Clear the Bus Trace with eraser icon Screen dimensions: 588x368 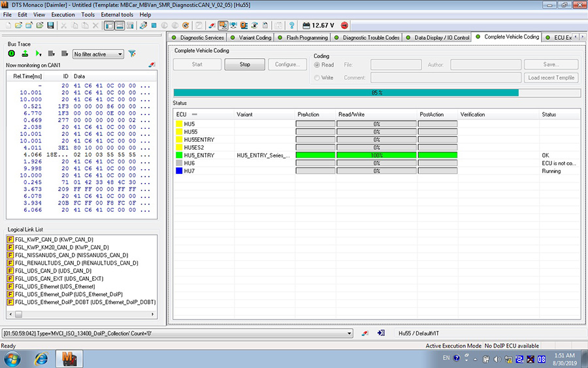[x=152, y=65]
